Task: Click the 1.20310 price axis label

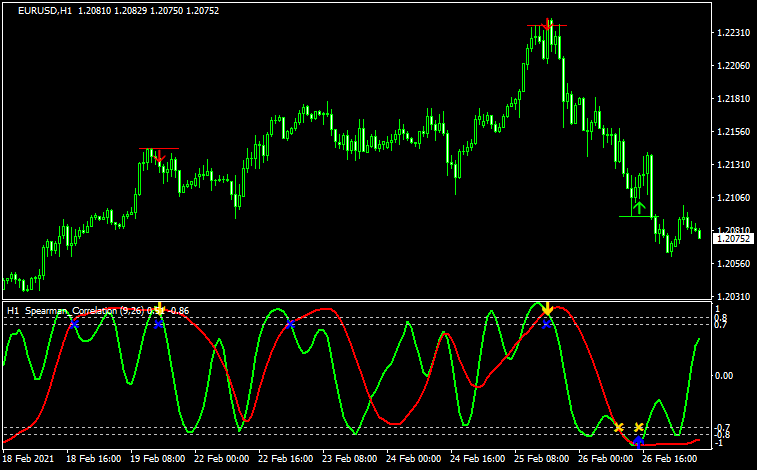Action: (x=733, y=296)
